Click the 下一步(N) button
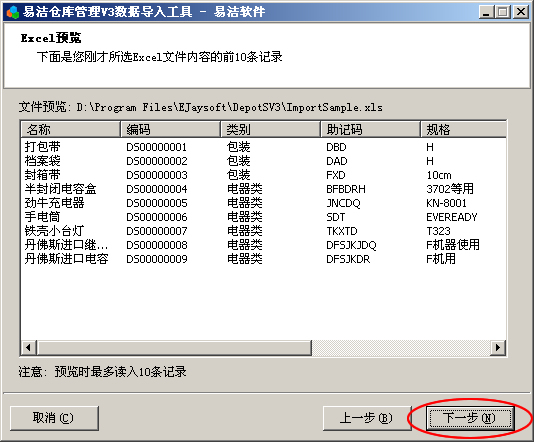Image resolution: width=534 pixels, height=442 pixels. pos(470,418)
